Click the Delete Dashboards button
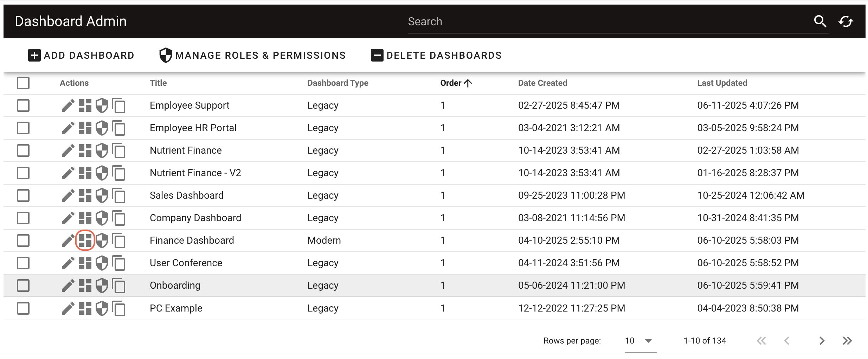 click(x=436, y=56)
